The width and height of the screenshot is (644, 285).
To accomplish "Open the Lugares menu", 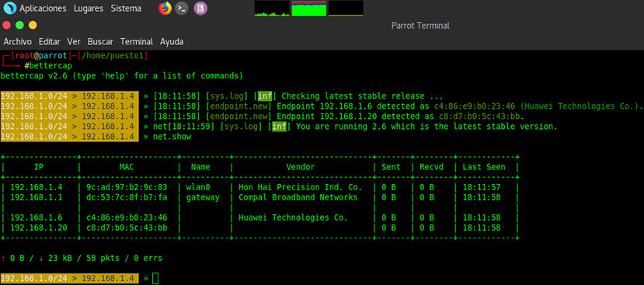I will tap(89, 9).
